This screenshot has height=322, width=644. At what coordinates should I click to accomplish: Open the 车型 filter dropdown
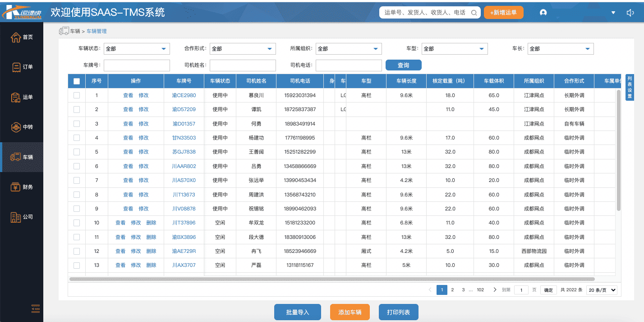point(455,49)
